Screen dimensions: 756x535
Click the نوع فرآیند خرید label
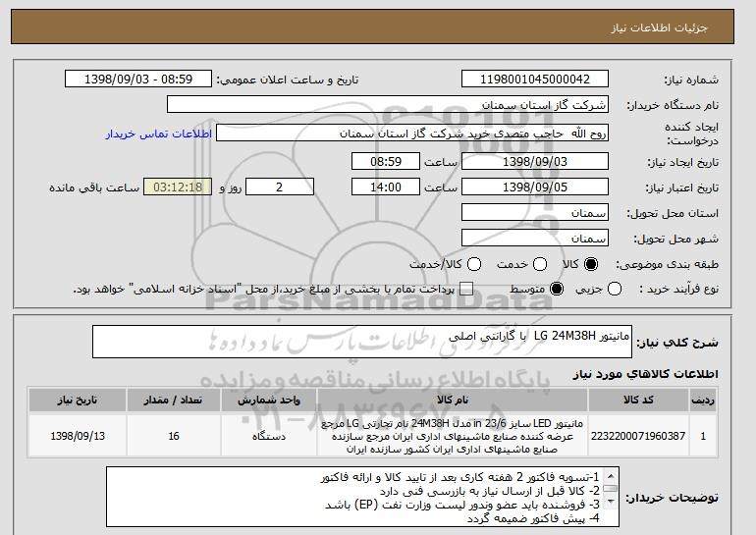678,290
